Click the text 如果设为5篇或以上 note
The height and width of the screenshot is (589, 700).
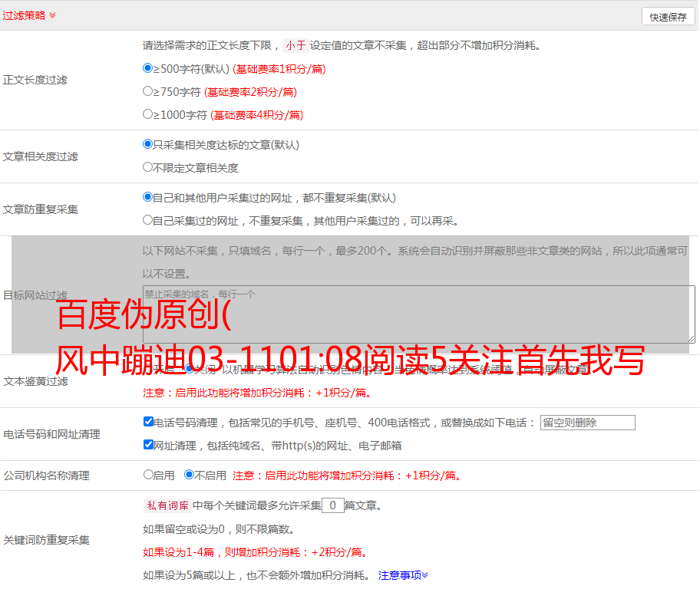click(256, 575)
